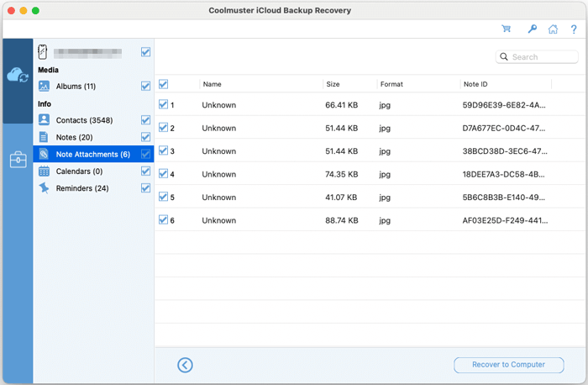The height and width of the screenshot is (385, 588).
Task: Uncheck the Albums (11) checkbox
Action: (x=145, y=87)
